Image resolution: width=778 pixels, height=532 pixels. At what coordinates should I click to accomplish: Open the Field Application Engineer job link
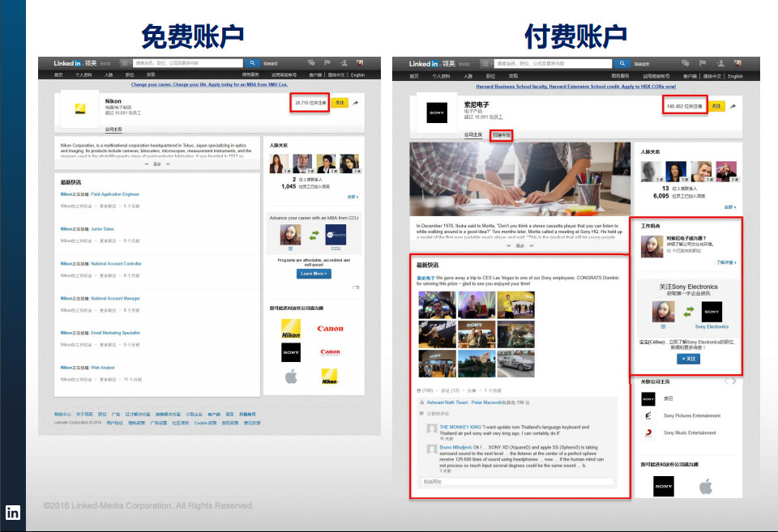pyautogui.click(x=115, y=194)
